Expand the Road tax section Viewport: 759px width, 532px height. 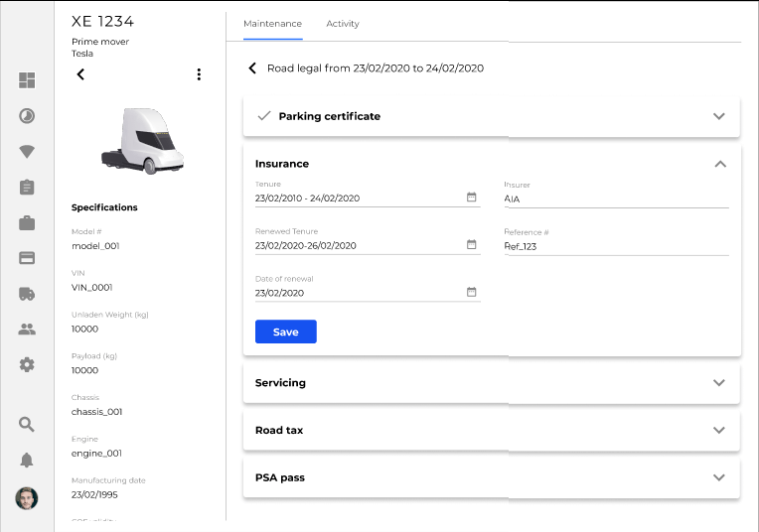coord(719,431)
